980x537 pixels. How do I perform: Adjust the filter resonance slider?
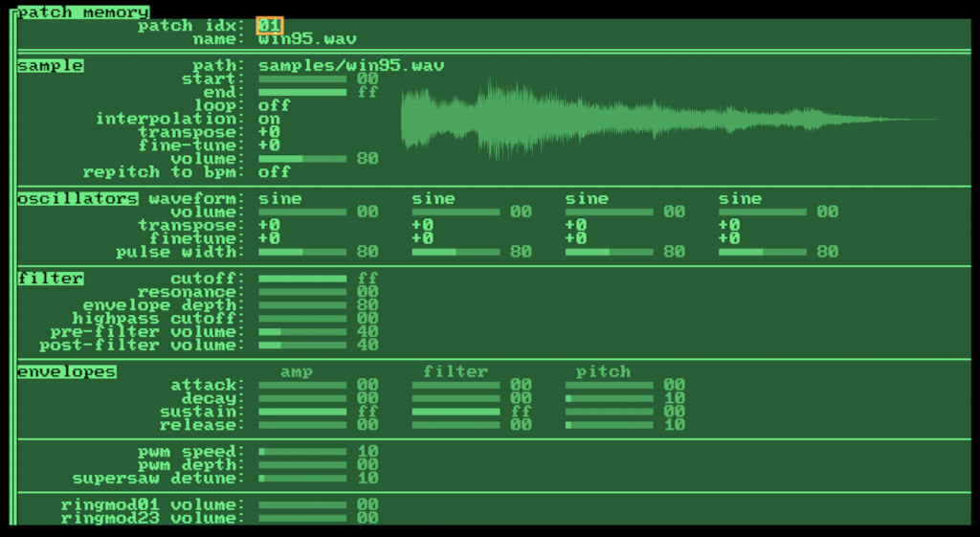tap(302, 292)
